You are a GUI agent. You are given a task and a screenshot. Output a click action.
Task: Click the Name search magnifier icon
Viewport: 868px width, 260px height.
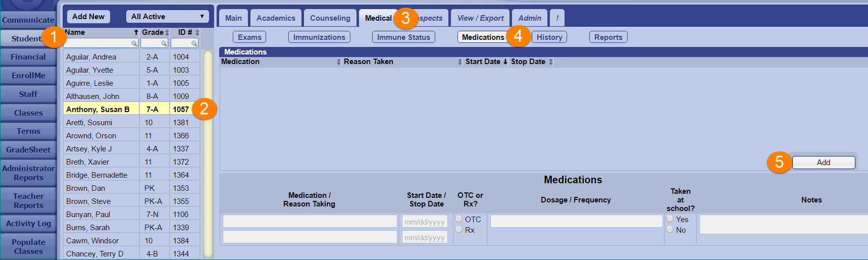coord(134,44)
